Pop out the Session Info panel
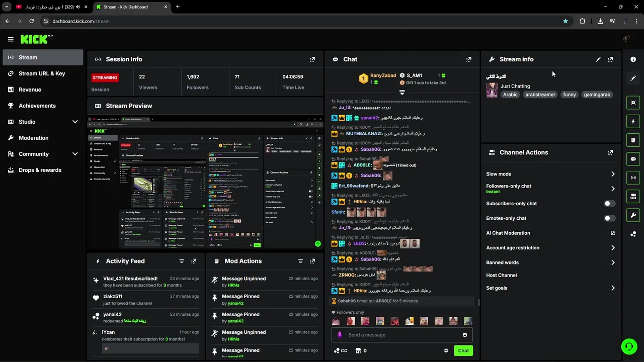 click(x=312, y=59)
